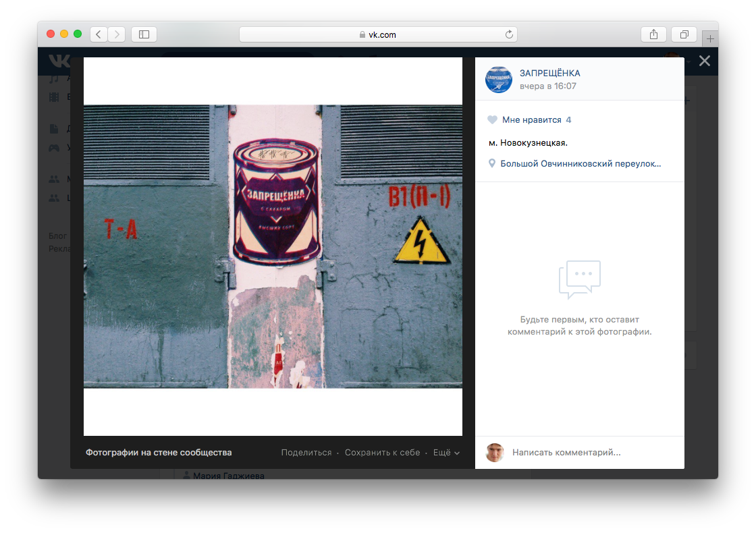Click the vk.com address bar
Viewport: 756px width, 533px height.
tap(378, 34)
